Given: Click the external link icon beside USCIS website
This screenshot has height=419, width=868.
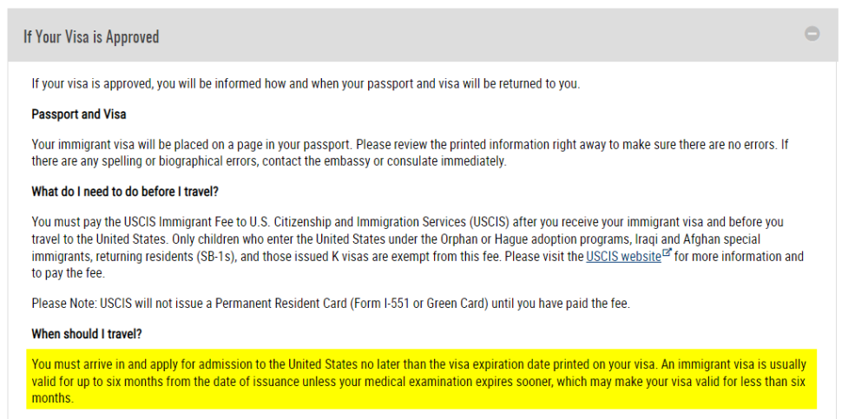Looking at the screenshot, I should 667,254.
